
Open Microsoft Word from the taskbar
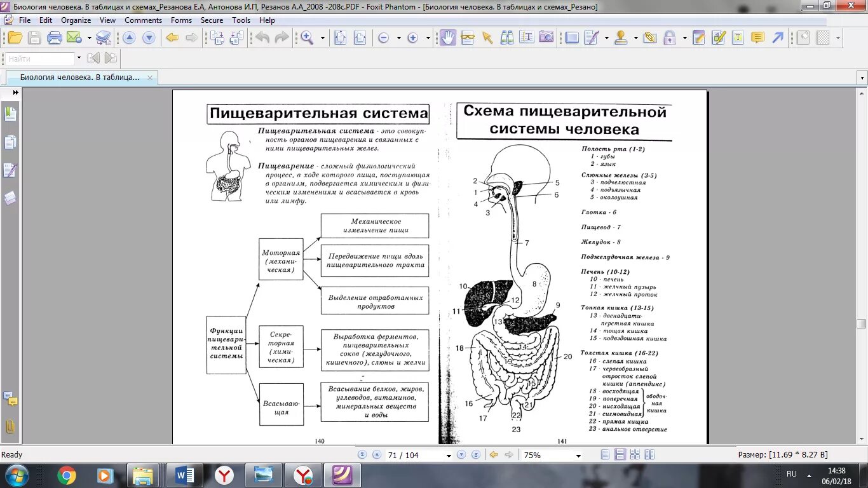[x=185, y=475]
